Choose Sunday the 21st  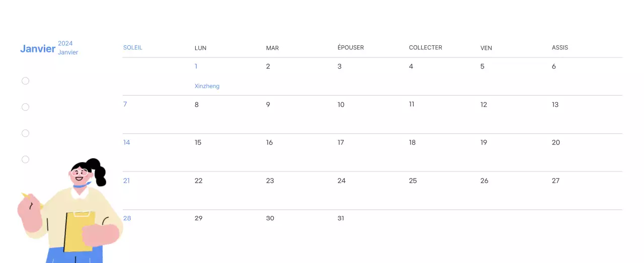(x=126, y=180)
